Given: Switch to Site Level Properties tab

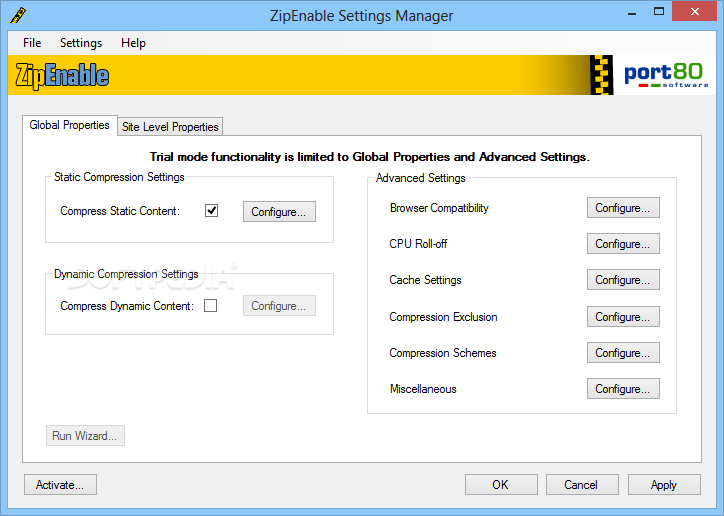Looking at the screenshot, I should pos(170,127).
